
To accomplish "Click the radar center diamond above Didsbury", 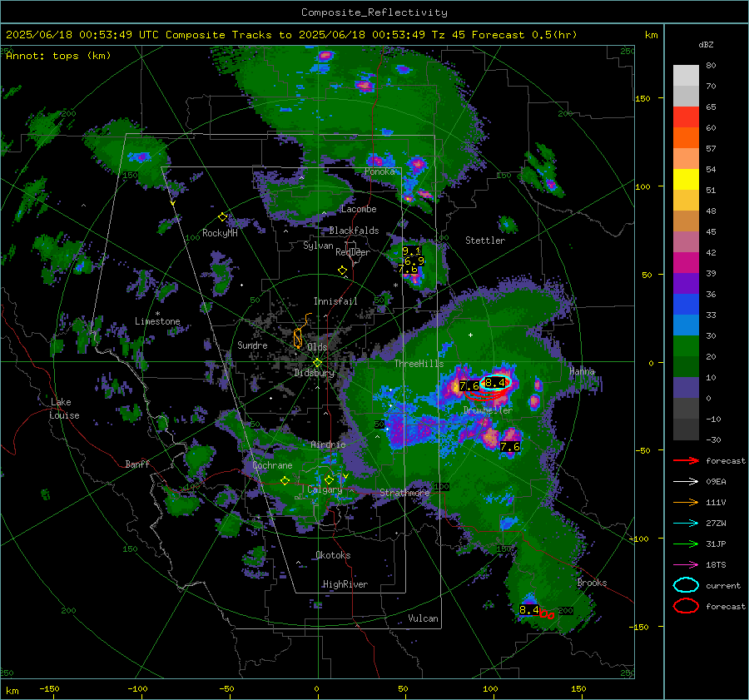I will 318,363.
